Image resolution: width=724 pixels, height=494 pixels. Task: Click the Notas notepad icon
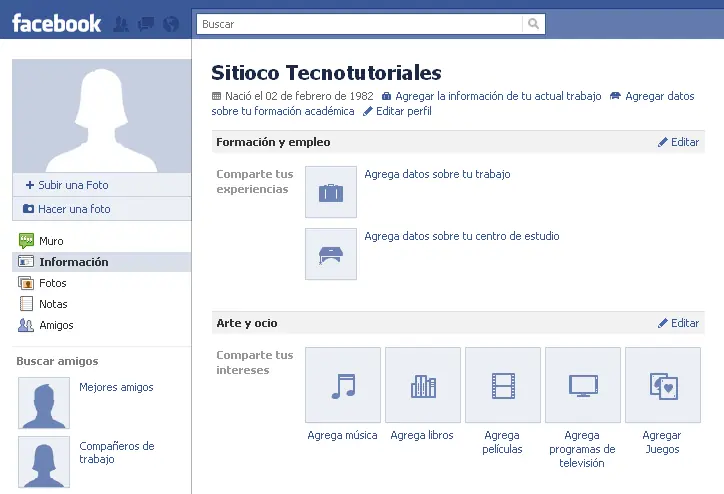pyautogui.click(x=26, y=304)
